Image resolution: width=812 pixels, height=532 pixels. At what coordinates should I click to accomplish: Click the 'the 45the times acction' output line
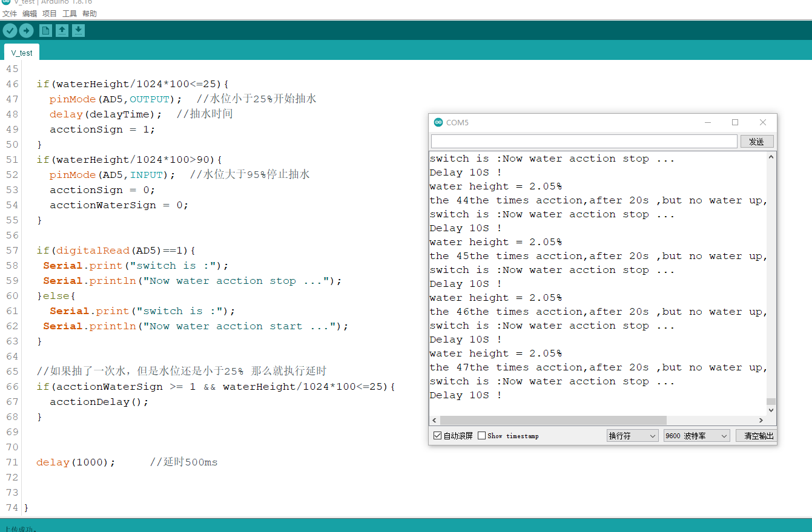coord(598,256)
